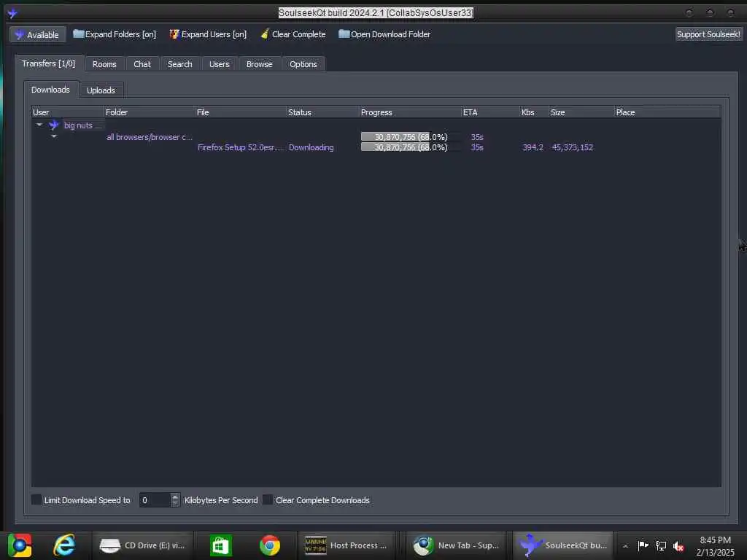747x560 pixels.
Task: Click the 45,373,152 size value
Action: tap(572, 147)
